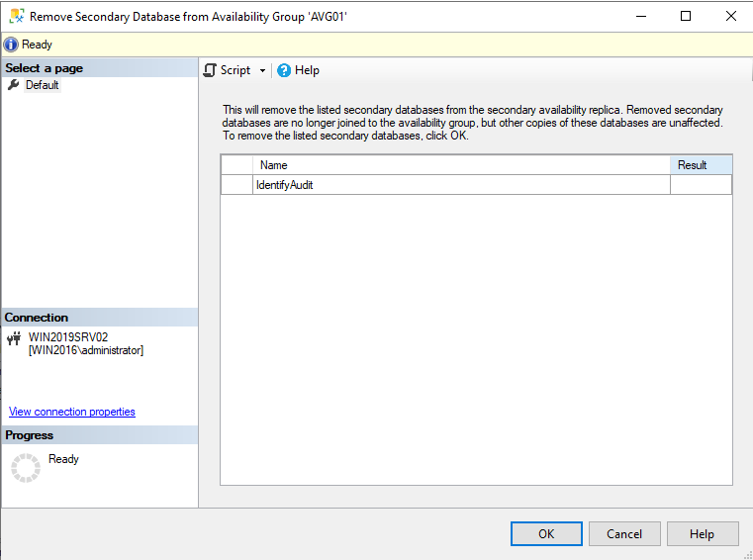Click the Result cell for IdentifyAudit
This screenshot has height=560, width=753.
point(701,185)
